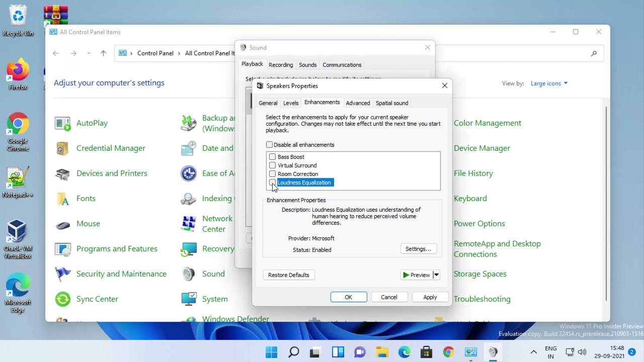Open the Sound control panel icon

tap(189, 274)
